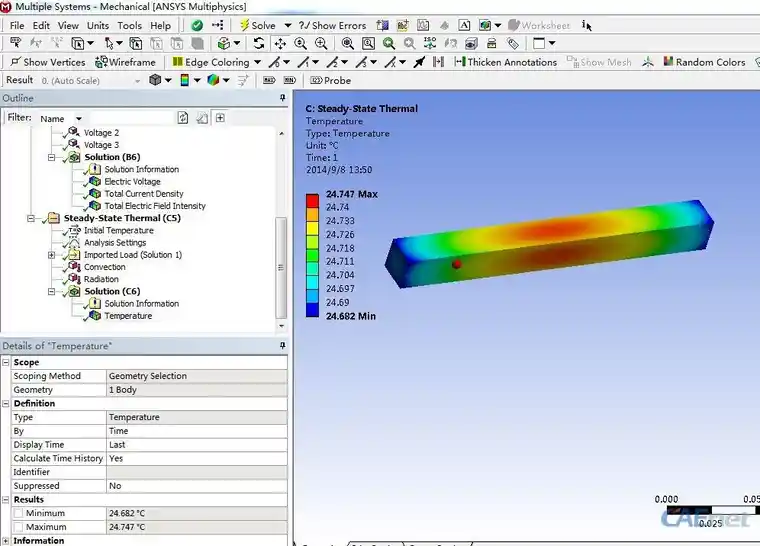
Task: Open the Tools menu
Action: tap(129, 26)
